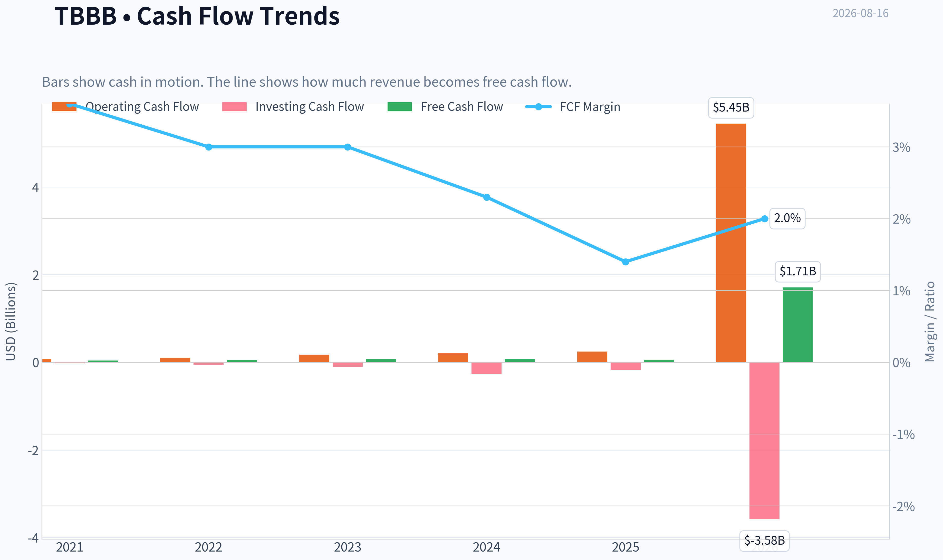Viewport: 943px width, 560px height.
Task: Click the 2026-08-16 date text
Action: click(x=860, y=13)
